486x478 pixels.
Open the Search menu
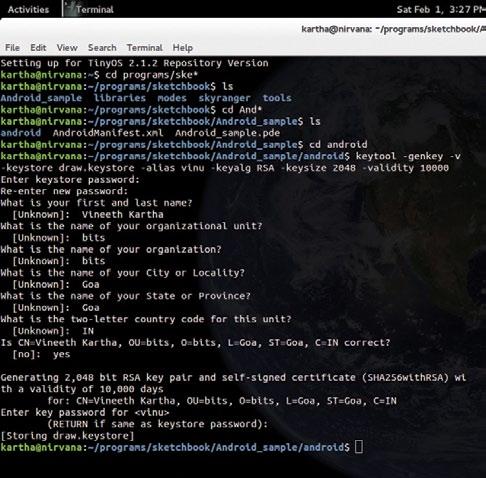(x=102, y=48)
